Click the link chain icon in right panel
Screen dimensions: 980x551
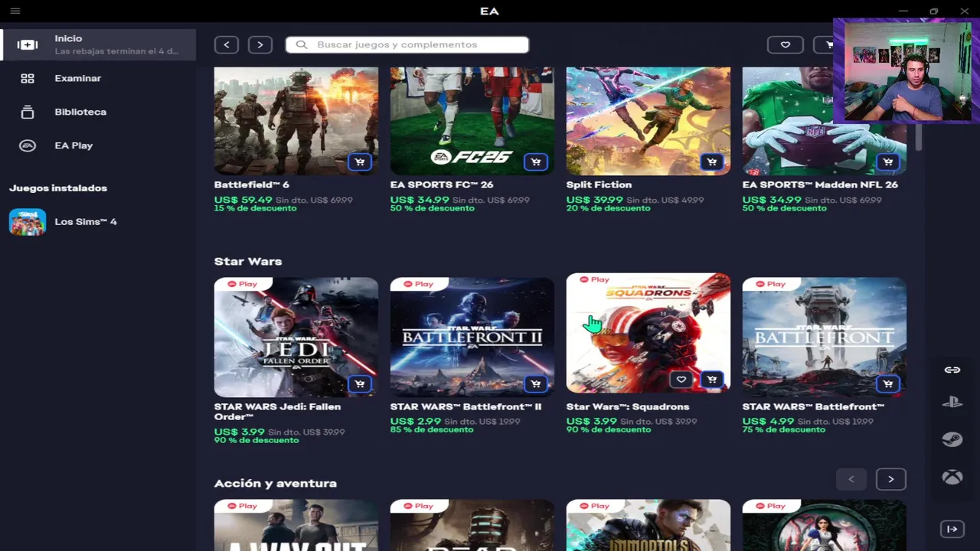[952, 370]
